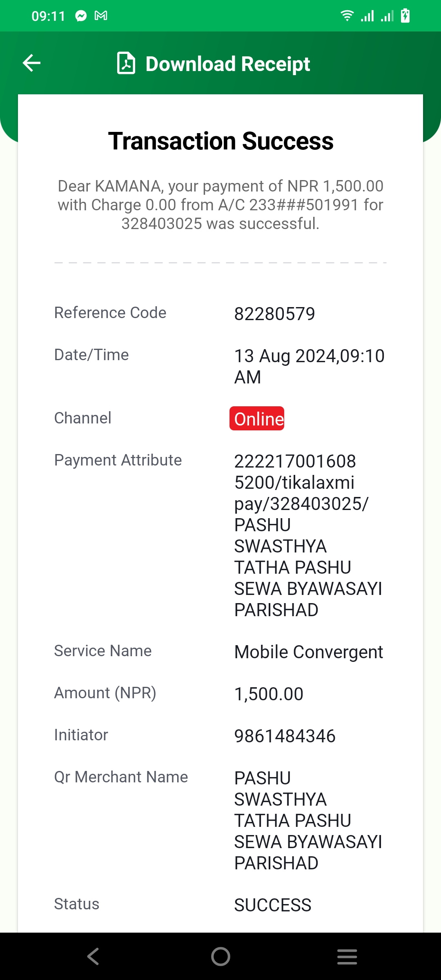Tap the Payment Attribute value text
This screenshot has height=980, width=441.
[x=308, y=535]
